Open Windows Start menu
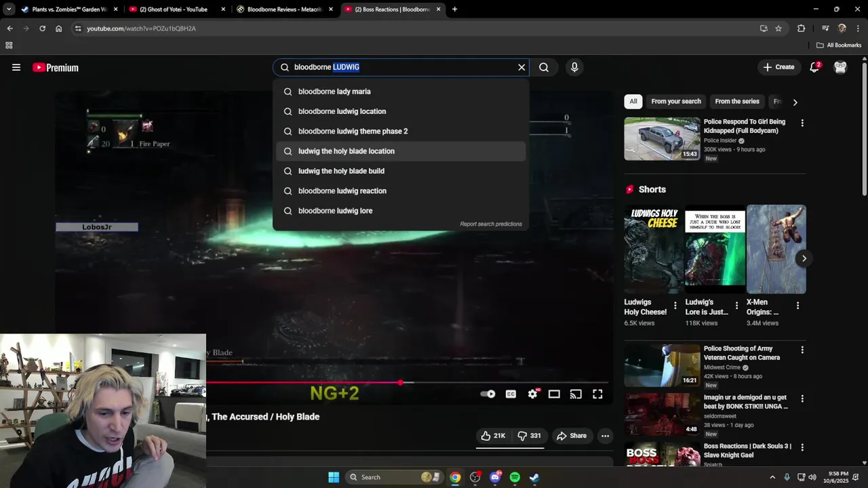This screenshot has width=868, height=488. pyautogui.click(x=334, y=477)
